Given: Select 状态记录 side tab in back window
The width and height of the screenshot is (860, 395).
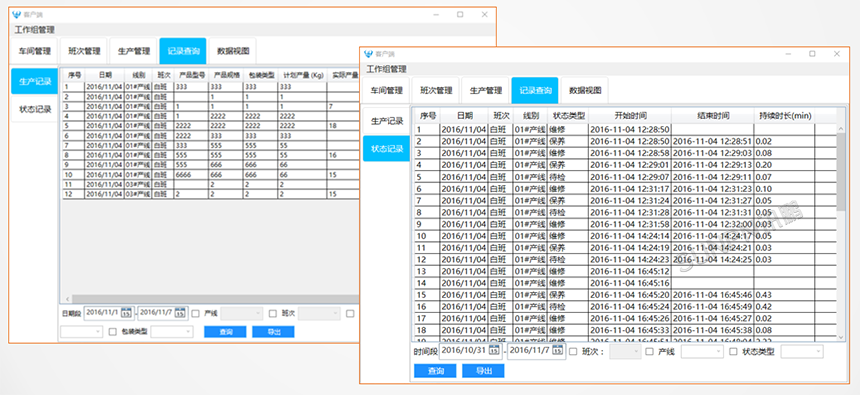Looking at the screenshot, I should tap(35, 109).
